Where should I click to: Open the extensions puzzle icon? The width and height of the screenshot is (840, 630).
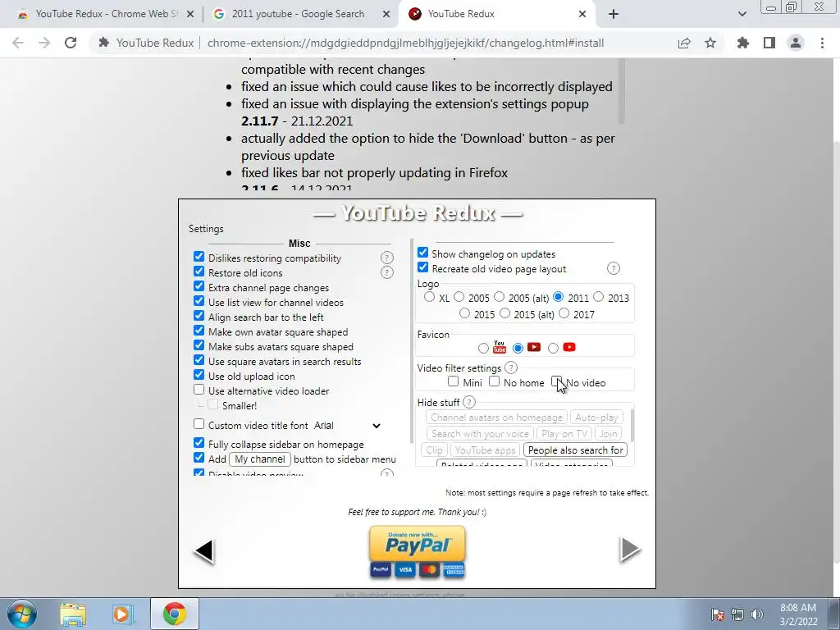[x=743, y=43]
